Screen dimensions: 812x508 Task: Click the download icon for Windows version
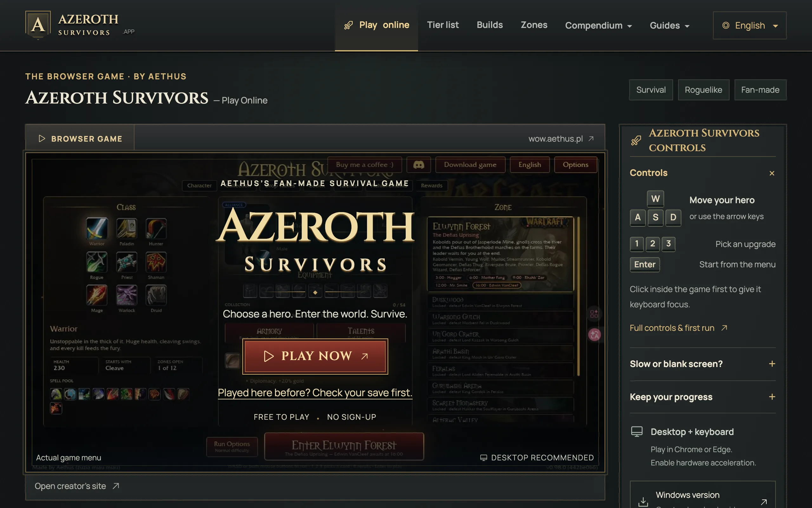tap(643, 502)
